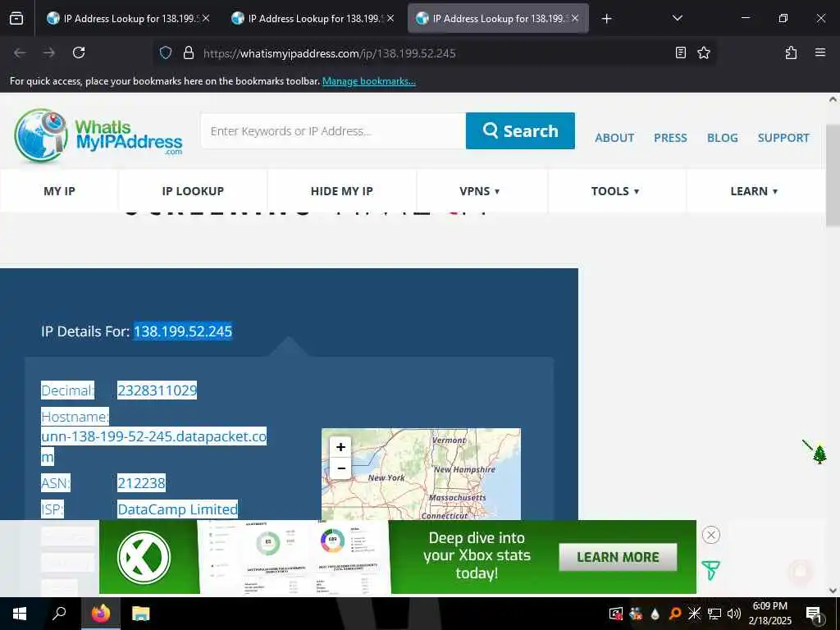Open the extensions puzzle icon

point(791,52)
